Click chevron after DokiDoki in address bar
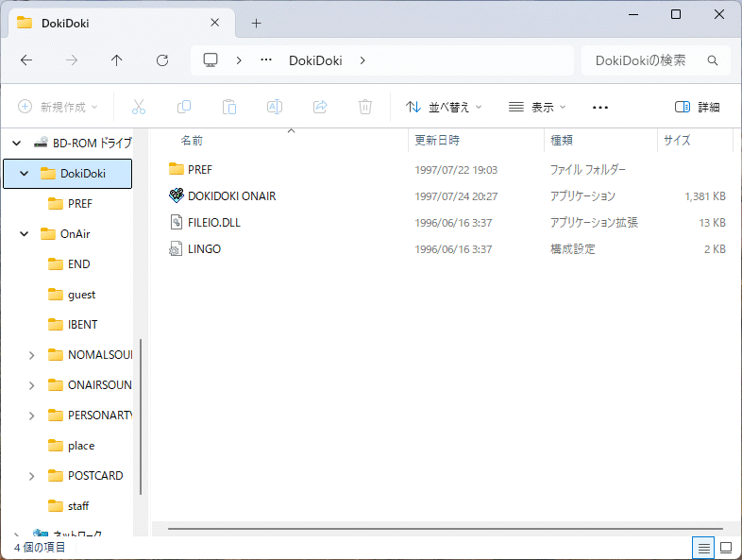742x560 pixels. click(x=363, y=60)
